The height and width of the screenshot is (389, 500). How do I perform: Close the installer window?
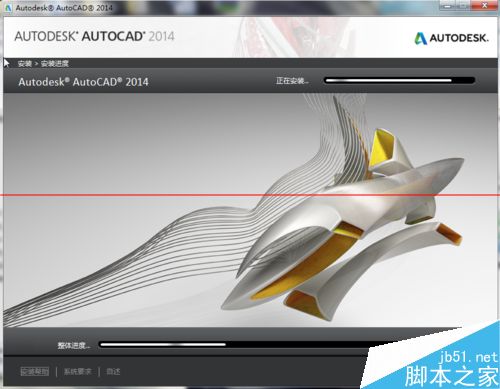point(485,5)
